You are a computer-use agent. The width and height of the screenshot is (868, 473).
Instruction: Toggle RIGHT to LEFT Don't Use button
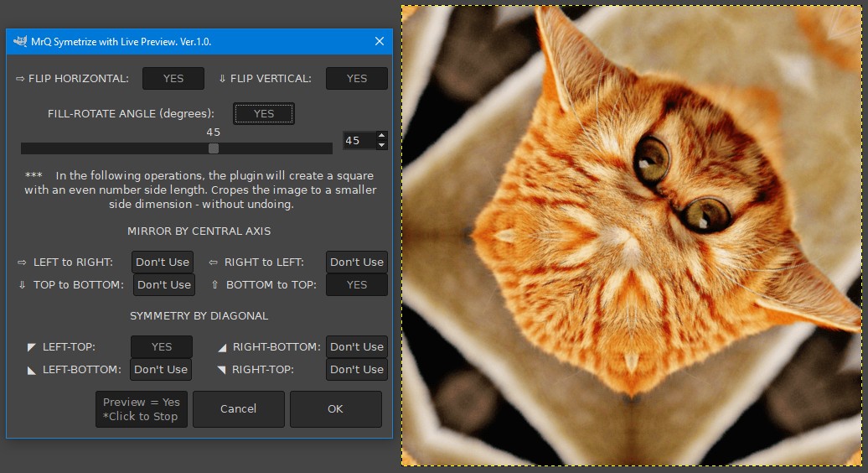[357, 262]
